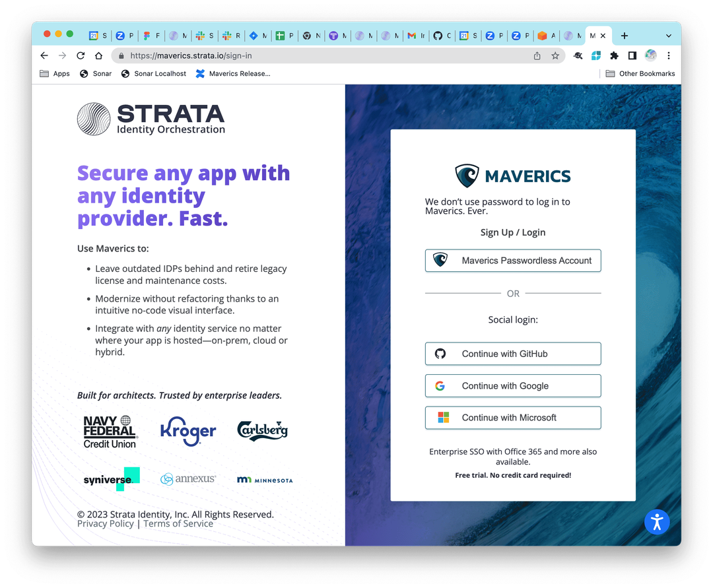This screenshot has height=588, width=713.
Task: Click the Maverics shield logo
Action: pyautogui.click(x=512, y=176)
